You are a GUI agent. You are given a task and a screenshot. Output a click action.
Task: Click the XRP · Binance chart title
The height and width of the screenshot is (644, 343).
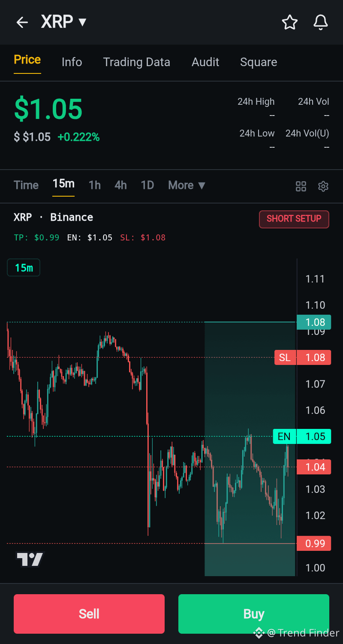[53, 217]
